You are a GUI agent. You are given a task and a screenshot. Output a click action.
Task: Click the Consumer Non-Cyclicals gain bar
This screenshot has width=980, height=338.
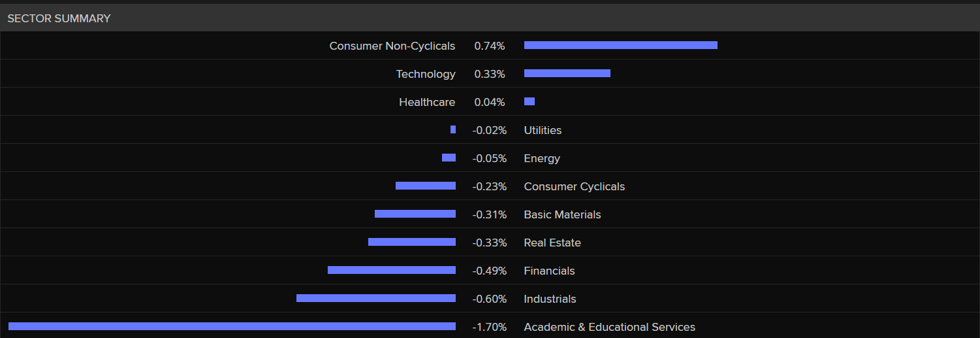click(620, 45)
